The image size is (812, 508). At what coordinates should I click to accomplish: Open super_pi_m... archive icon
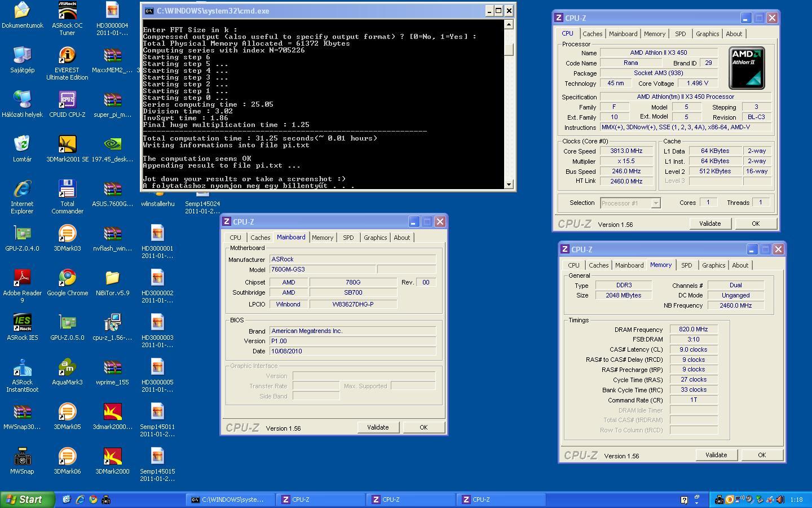(x=112, y=104)
